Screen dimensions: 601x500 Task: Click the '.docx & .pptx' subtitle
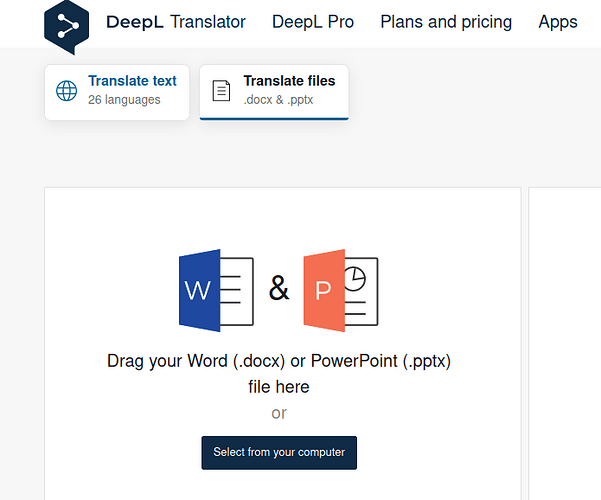pyautogui.click(x=278, y=100)
